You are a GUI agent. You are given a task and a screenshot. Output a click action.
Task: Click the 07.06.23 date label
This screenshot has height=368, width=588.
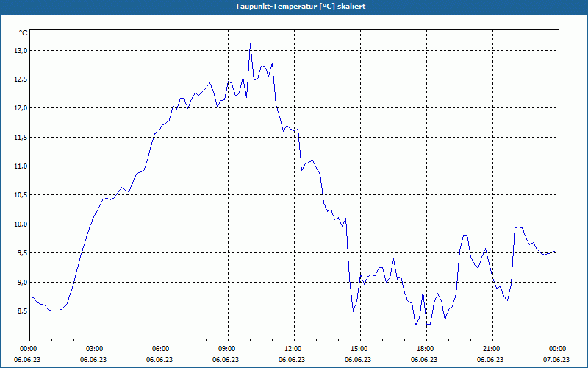(x=556, y=360)
